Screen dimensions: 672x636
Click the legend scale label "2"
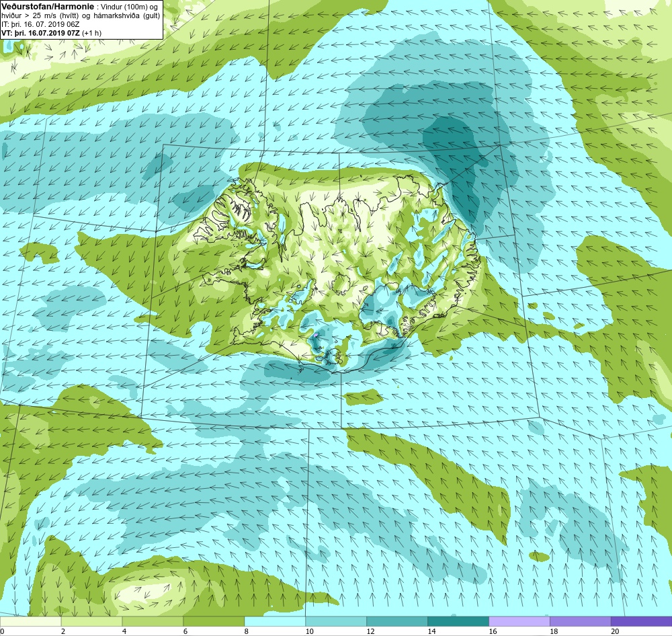point(63,631)
